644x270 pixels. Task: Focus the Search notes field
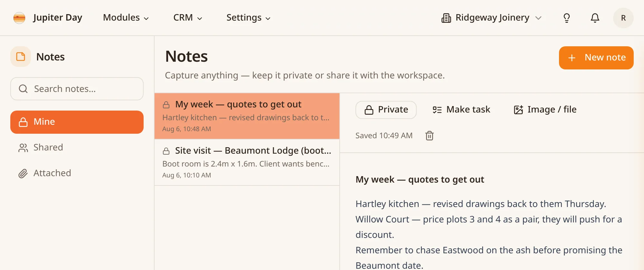point(77,89)
